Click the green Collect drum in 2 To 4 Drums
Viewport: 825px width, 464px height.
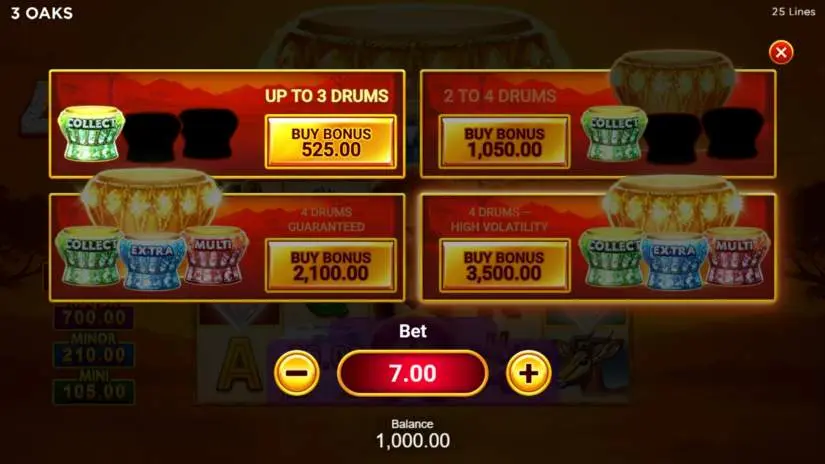(x=613, y=134)
